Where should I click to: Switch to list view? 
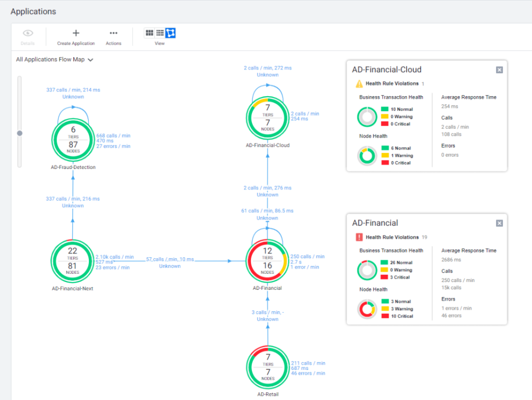(160, 33)
